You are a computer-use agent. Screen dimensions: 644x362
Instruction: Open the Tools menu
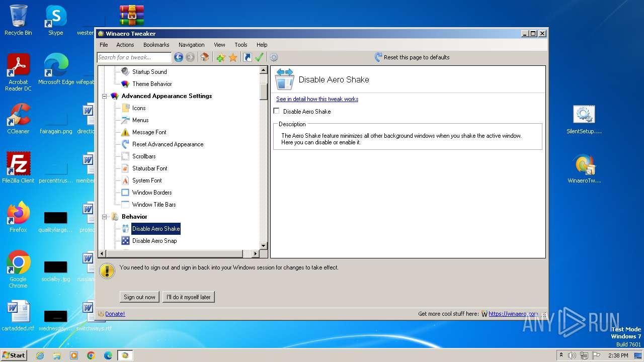coord(241,45)
